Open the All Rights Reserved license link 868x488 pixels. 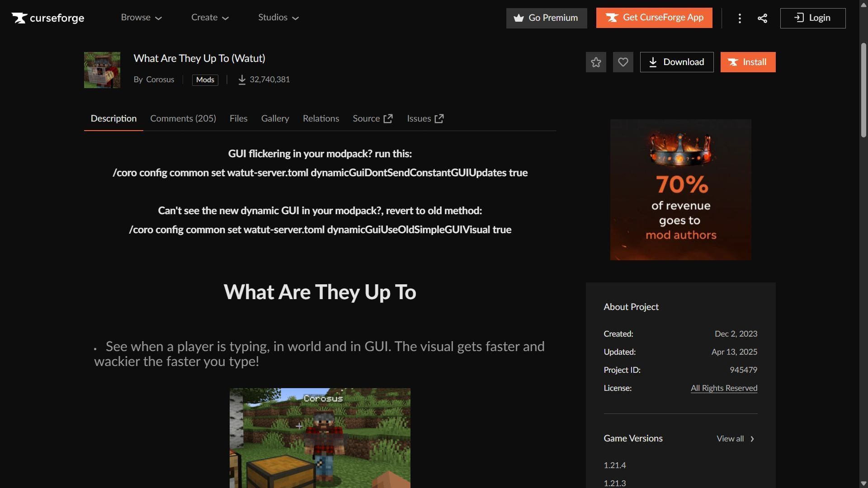tap(724, 388)
